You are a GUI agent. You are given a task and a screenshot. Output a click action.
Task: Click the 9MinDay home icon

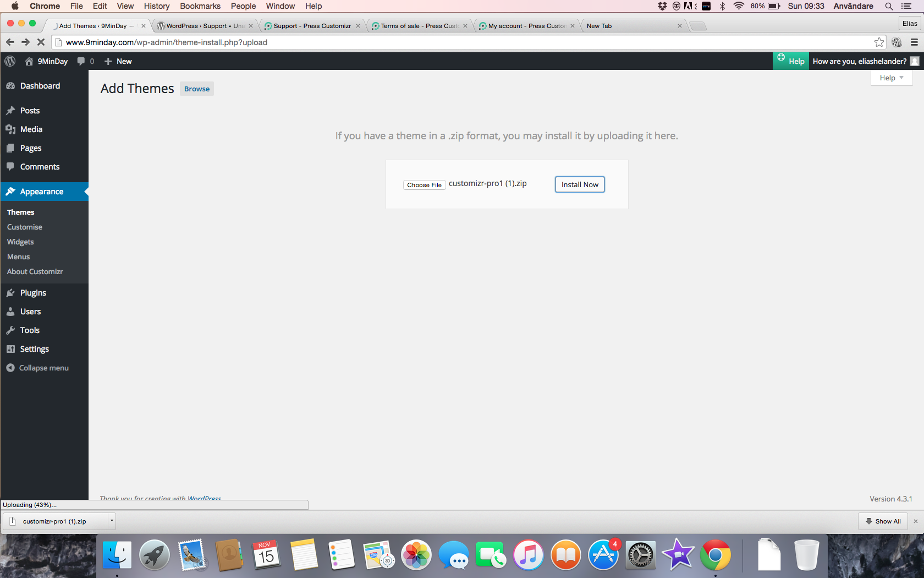(29, 61)
